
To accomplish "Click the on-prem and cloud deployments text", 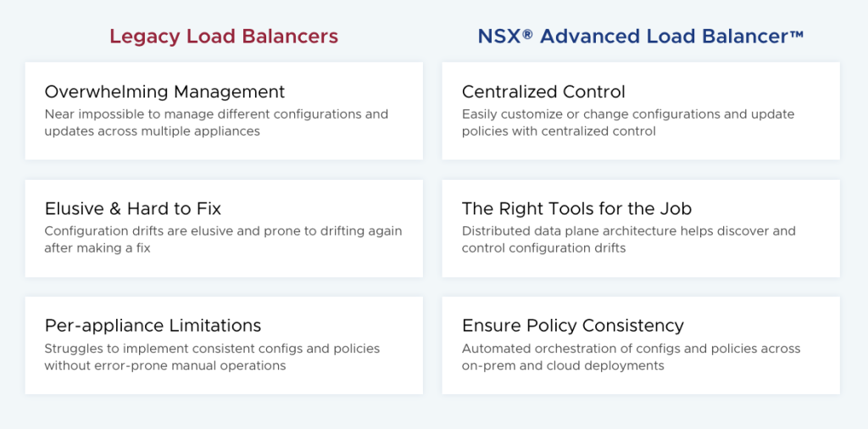I will coord(563,366).
